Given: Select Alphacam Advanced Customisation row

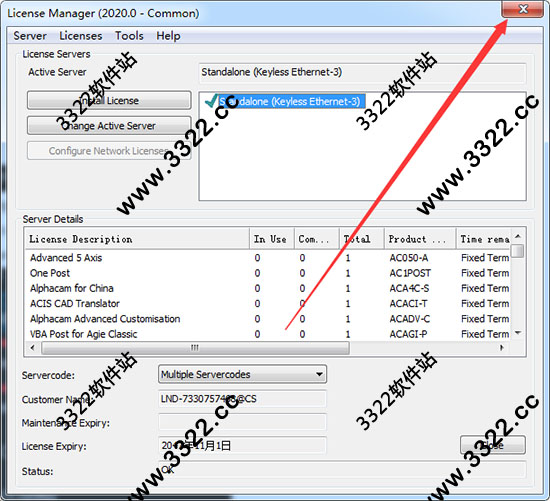Looking at the screenshot, I should [x=268, y=319].
